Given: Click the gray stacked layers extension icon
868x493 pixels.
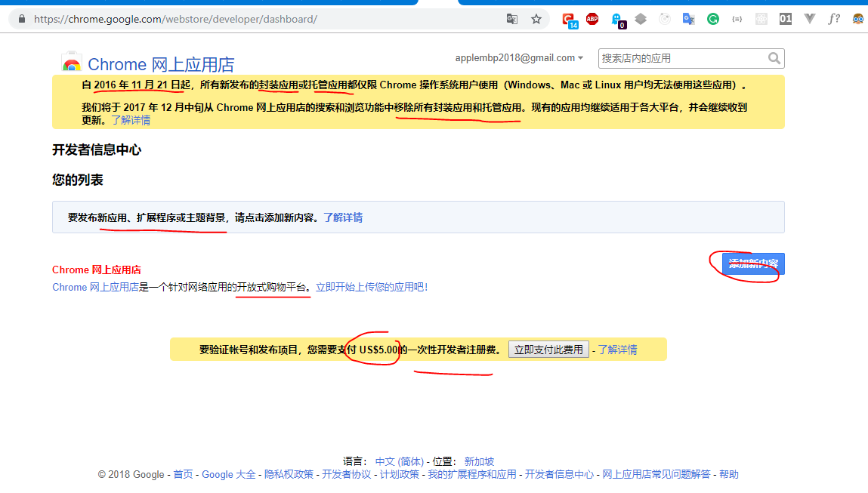Looking at the screenshot, I should (x=641, y=19).
